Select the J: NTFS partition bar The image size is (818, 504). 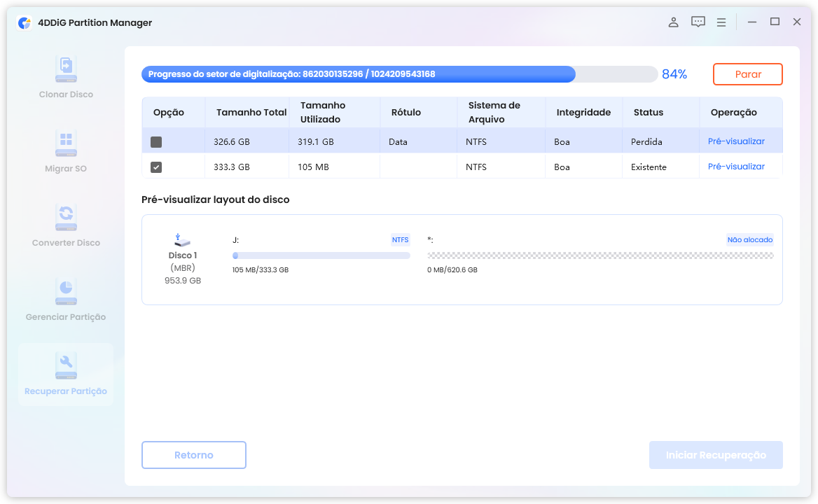(321, 255)
